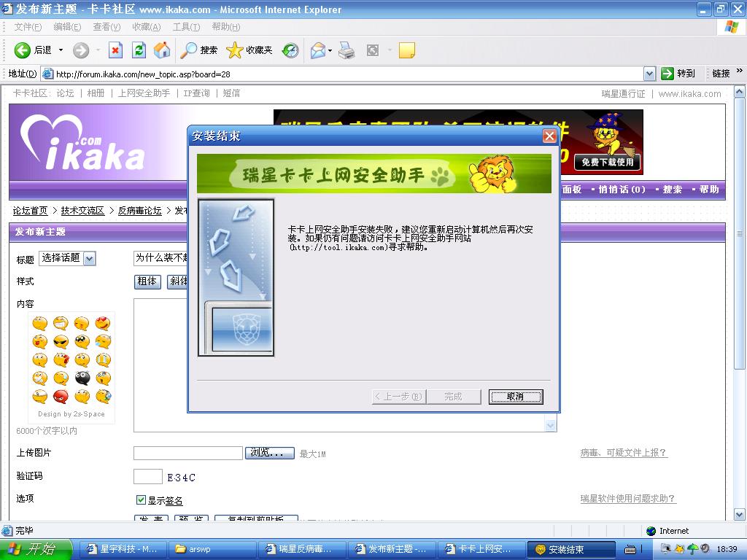Click the 病毒、可疑文件上报? link

624,452
